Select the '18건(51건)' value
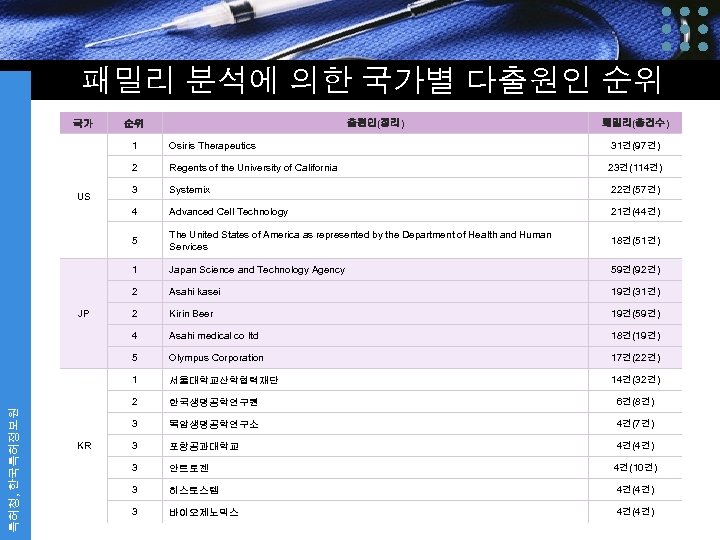Image resolution: width=720 pixels, height=540 pixels. [636, 241]
